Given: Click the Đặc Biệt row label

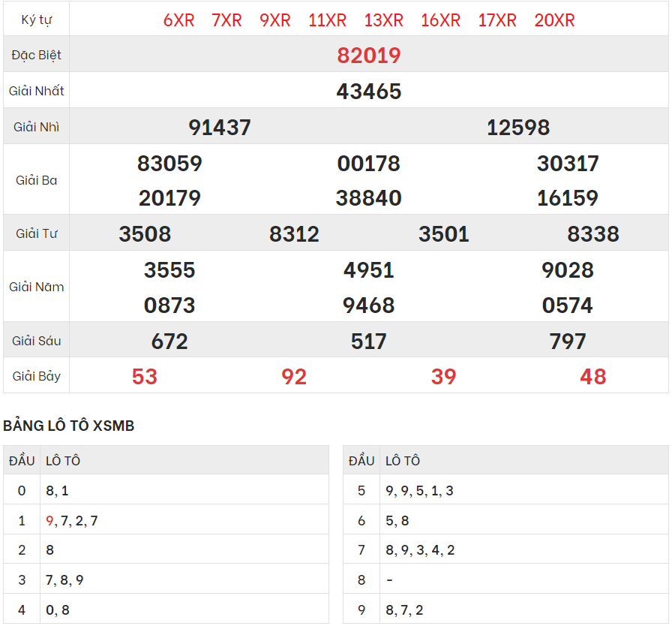Looking at the screenshot, I should 37,56.
